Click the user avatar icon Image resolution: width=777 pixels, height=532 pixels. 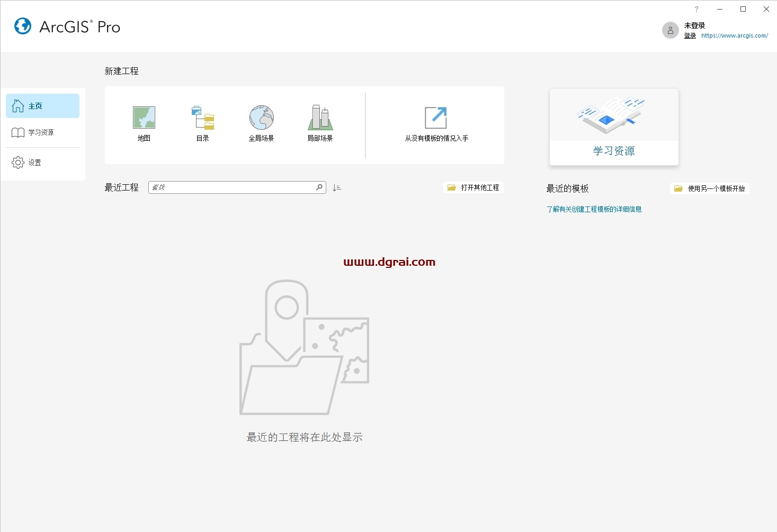[670, 30]
